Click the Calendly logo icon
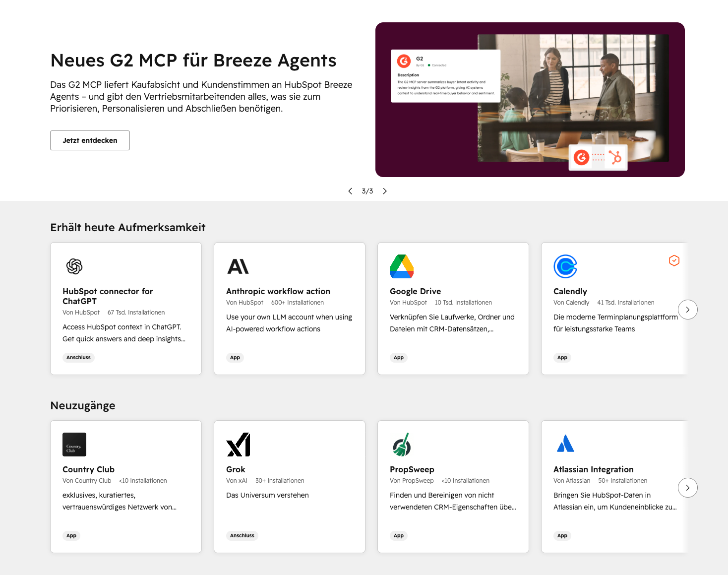This screenshot has height=575, width=728. (565, 266)
